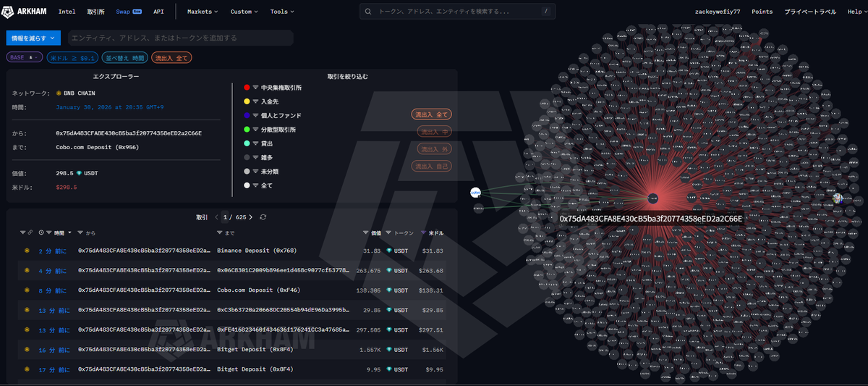This screenshot has width=868, height=386.
Task: Click the central address node in graph
Action: 652,198
